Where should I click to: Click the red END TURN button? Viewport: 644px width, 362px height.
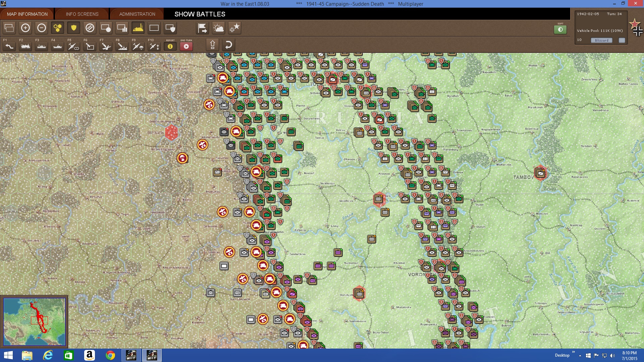point(186,46)
